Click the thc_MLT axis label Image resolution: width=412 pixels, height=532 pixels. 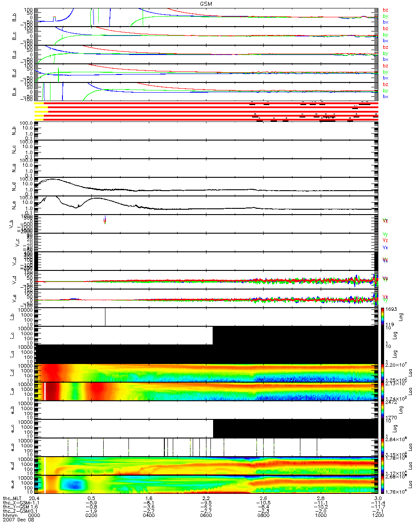(x=12, y=498)
